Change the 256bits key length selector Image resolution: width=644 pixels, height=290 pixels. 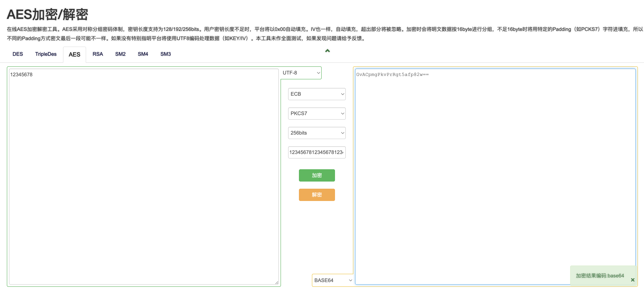pos(316,133)
